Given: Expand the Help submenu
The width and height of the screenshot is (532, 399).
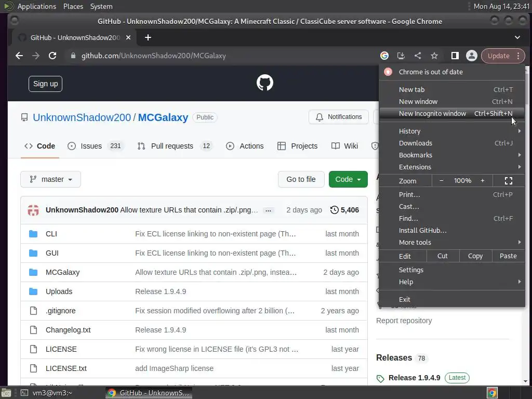Looking at the screenshot, I should point(451,282).
